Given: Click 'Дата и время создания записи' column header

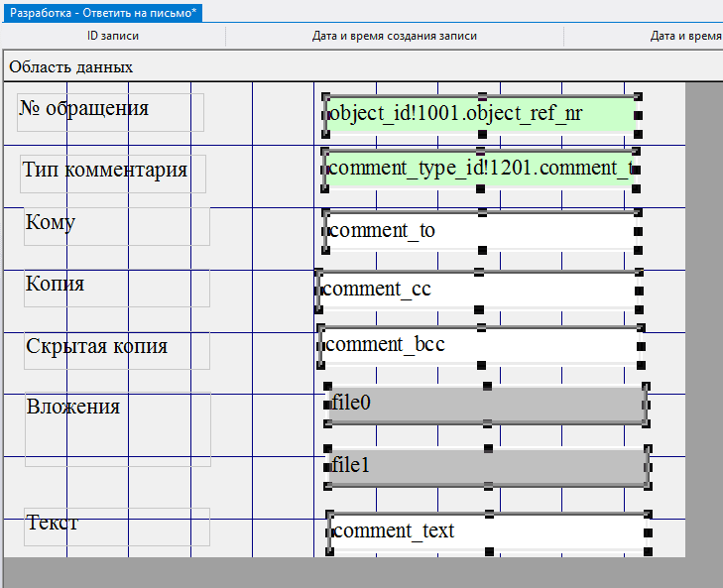Looking at the screenshot, I should pos(395,36).
